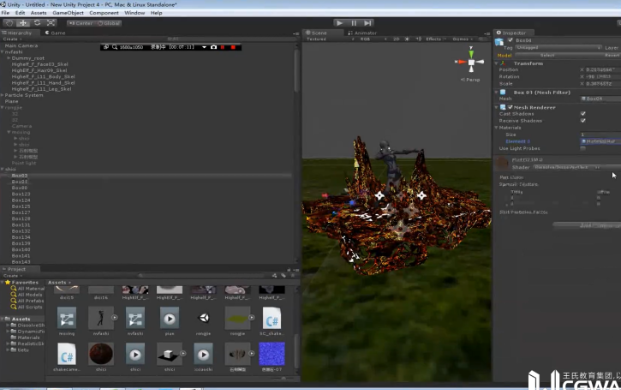Start Play mode

(339, 23)
